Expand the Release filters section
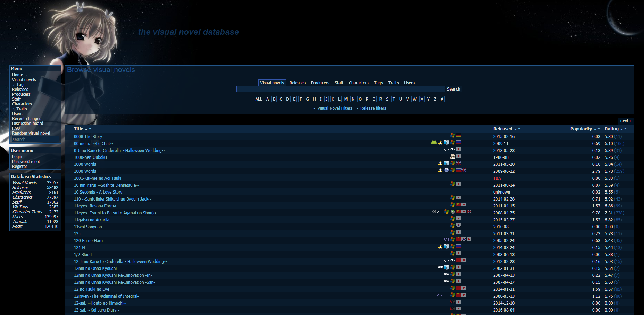 point(373,108)
